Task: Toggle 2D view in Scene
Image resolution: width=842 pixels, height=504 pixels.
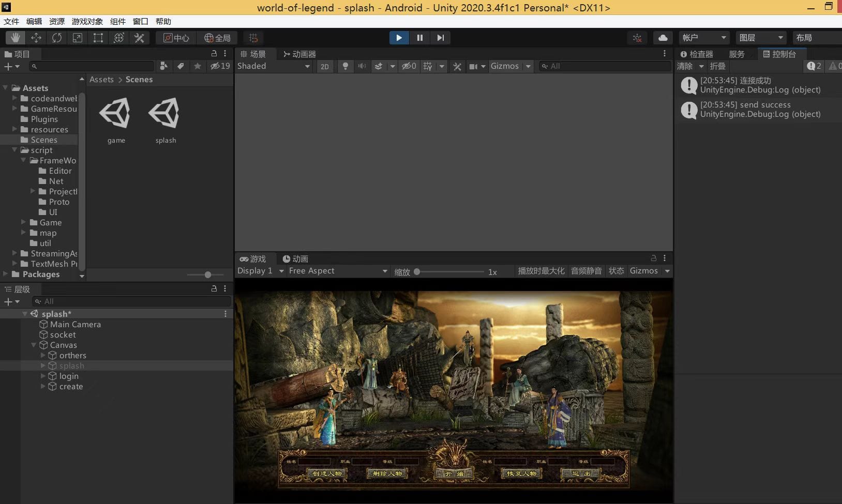Action: (x=325, y=66)
